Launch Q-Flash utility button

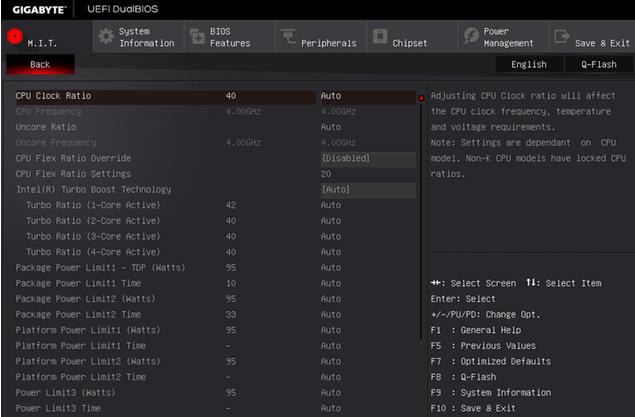(x=598, y=64)
